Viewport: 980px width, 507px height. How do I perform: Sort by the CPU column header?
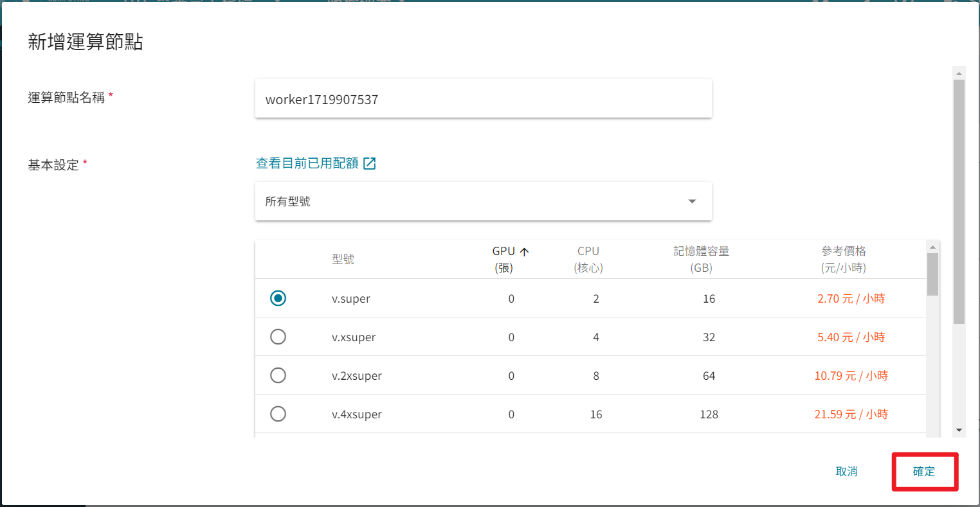(588, 259)
